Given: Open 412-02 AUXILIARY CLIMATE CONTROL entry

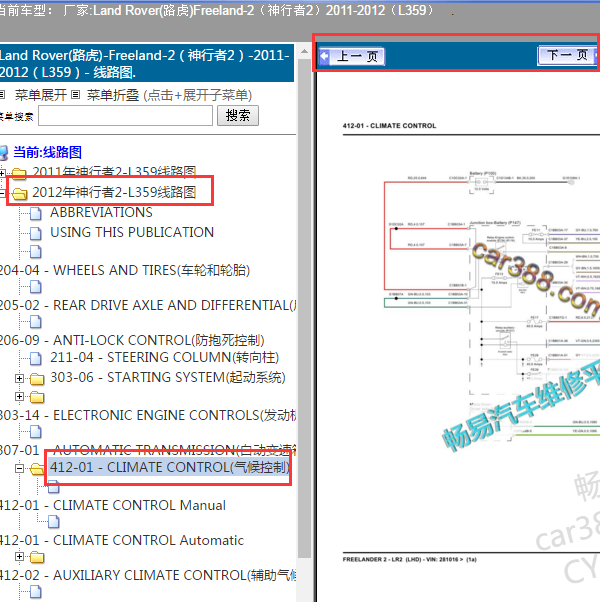Looking at the screenshot, I should [148, 576].
